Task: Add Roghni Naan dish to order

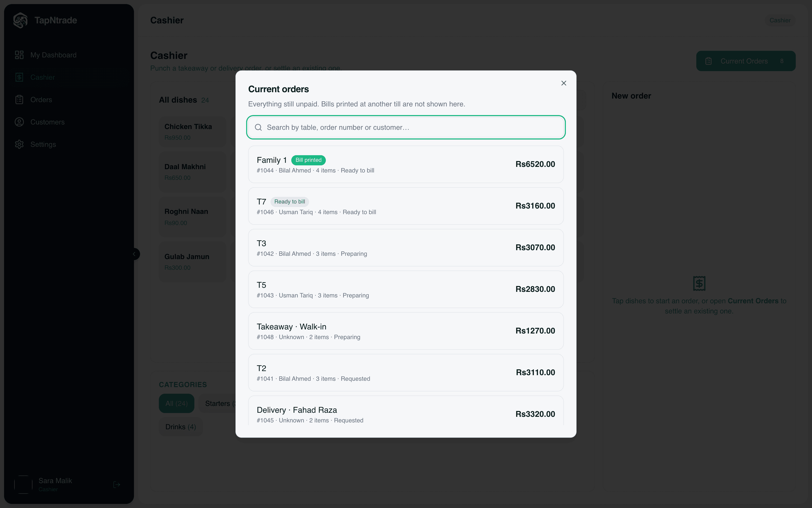Action: click(x=193, y=217)
